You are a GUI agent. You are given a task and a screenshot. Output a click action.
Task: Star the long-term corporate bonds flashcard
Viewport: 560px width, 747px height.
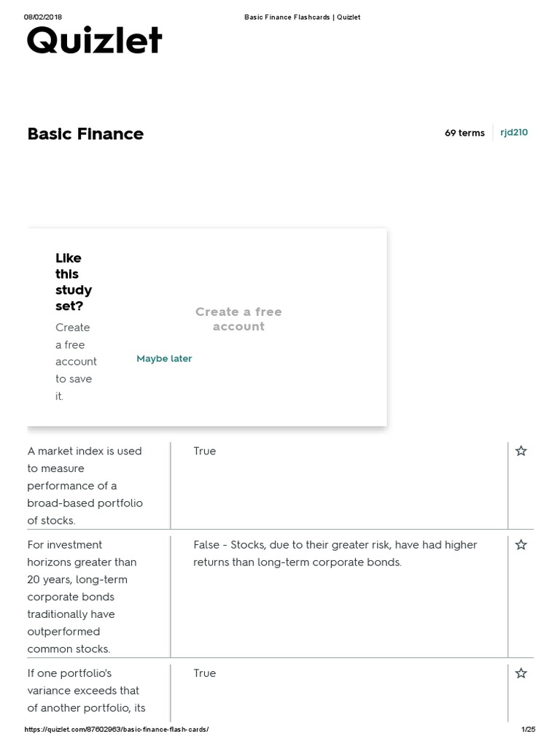click(x=521, y=544)
